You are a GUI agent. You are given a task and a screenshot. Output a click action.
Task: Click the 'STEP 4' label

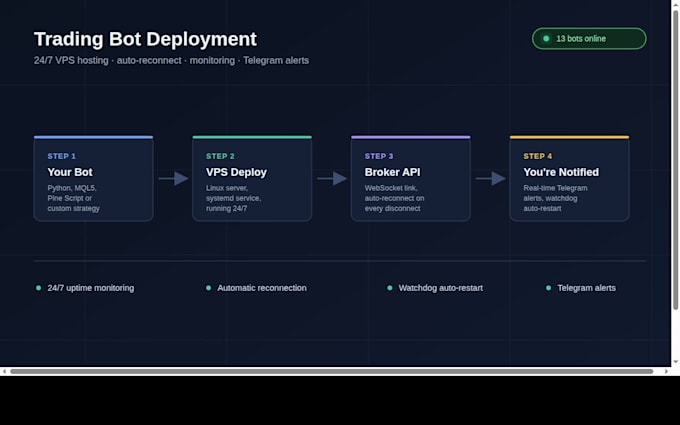[538, 156]
